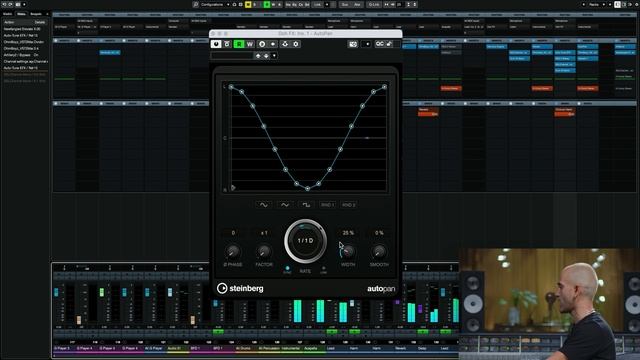Click the Factor value field showing x1
Viewport: 640px width, 360px height.
264,233
